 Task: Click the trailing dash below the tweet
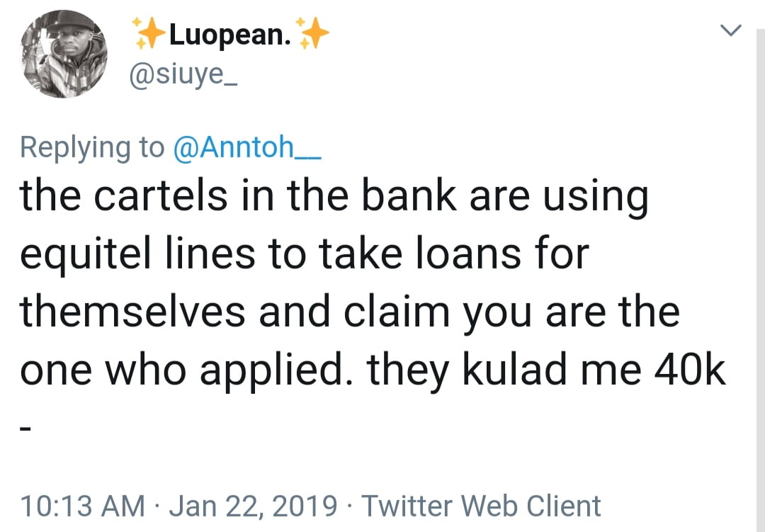click(x=25, y=430)
